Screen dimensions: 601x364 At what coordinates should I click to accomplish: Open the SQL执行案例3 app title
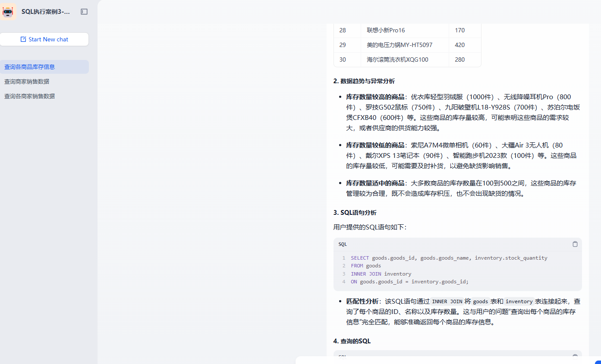[46, 12]
